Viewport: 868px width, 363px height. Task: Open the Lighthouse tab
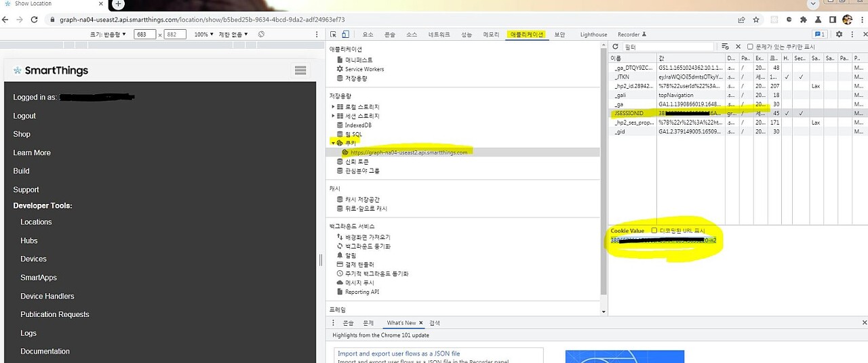[x=594, y=35]
